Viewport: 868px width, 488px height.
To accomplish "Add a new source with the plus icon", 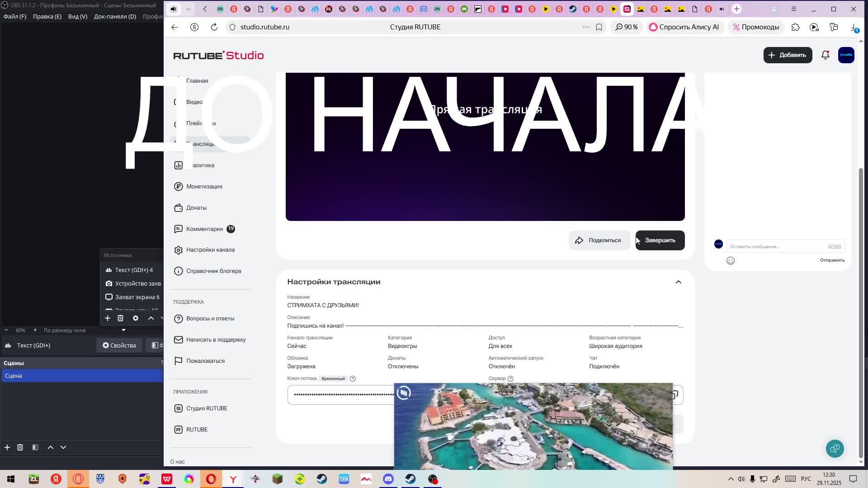I will click(x=108, y=319).
